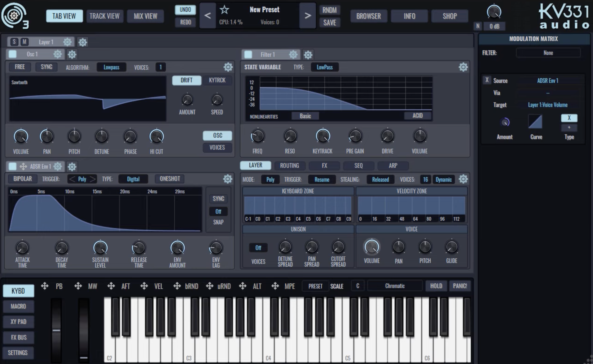Enable BIPOLAR mode on the envelope
The height and width of the screenshot is (364, 593).
(22, 179)
